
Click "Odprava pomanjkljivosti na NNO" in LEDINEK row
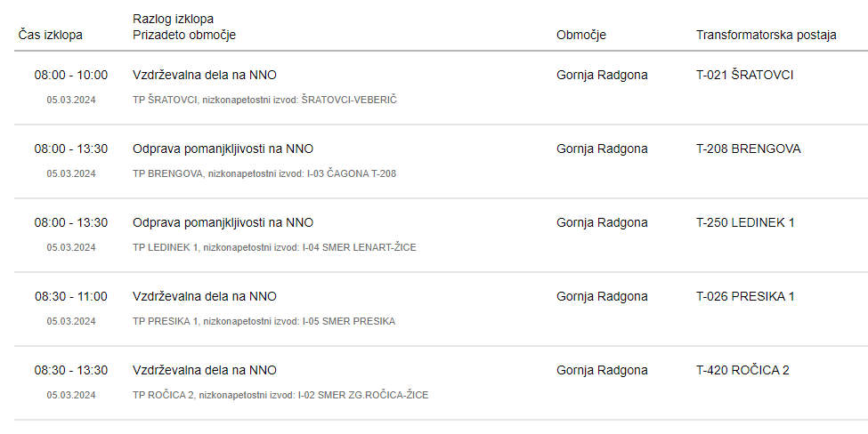223,222
